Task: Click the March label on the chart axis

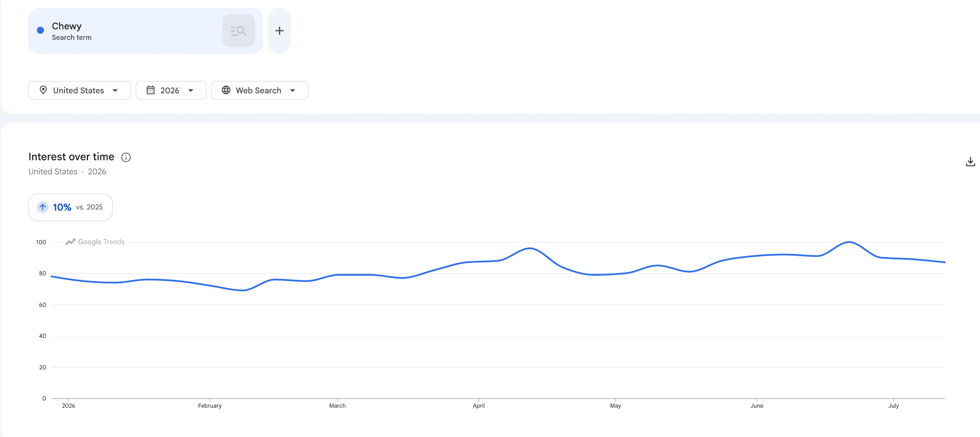Action: [338, 406]
